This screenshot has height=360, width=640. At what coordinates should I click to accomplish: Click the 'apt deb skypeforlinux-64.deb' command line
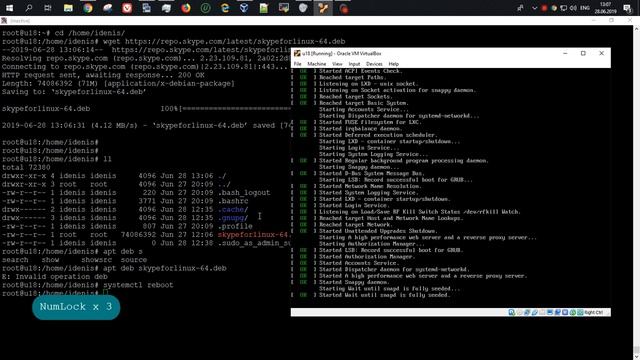(114, 268)
